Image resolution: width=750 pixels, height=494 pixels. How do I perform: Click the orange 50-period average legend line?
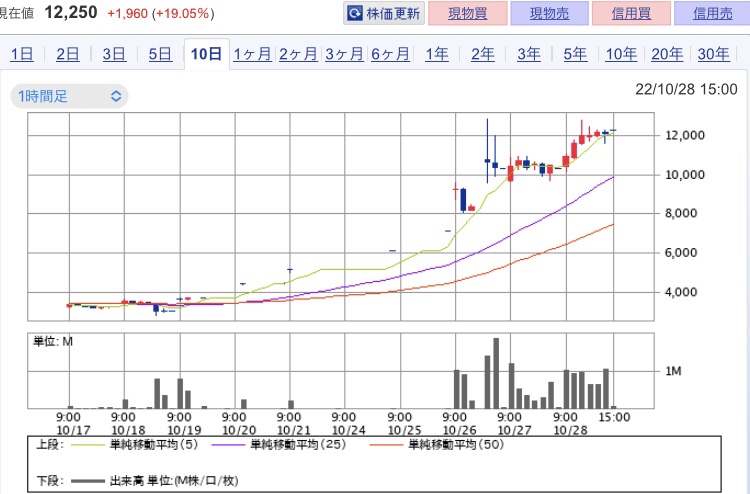click(386, 445)
